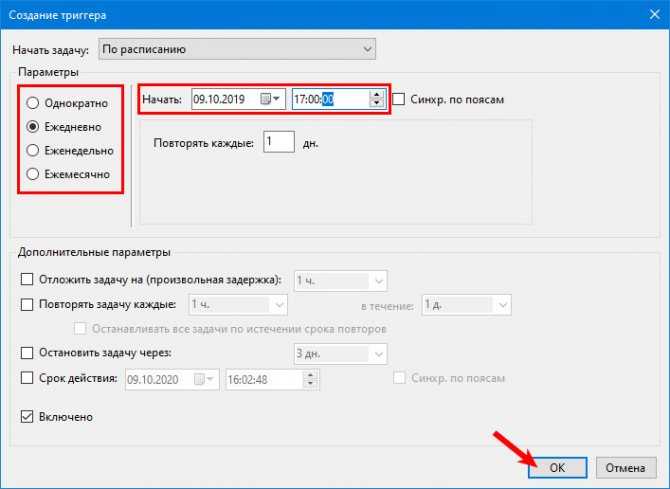Decrease the start time with down spinner
Screen dimensions: 670x489
376,103
